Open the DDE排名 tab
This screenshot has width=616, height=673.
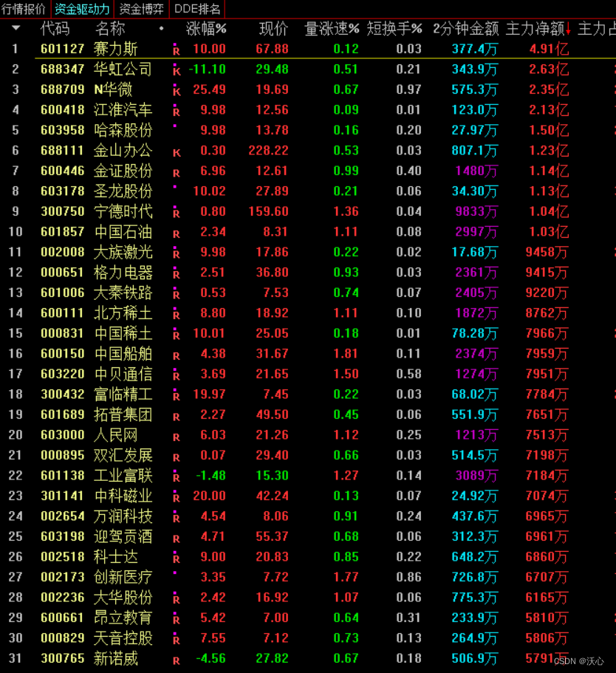coord(197,9)
